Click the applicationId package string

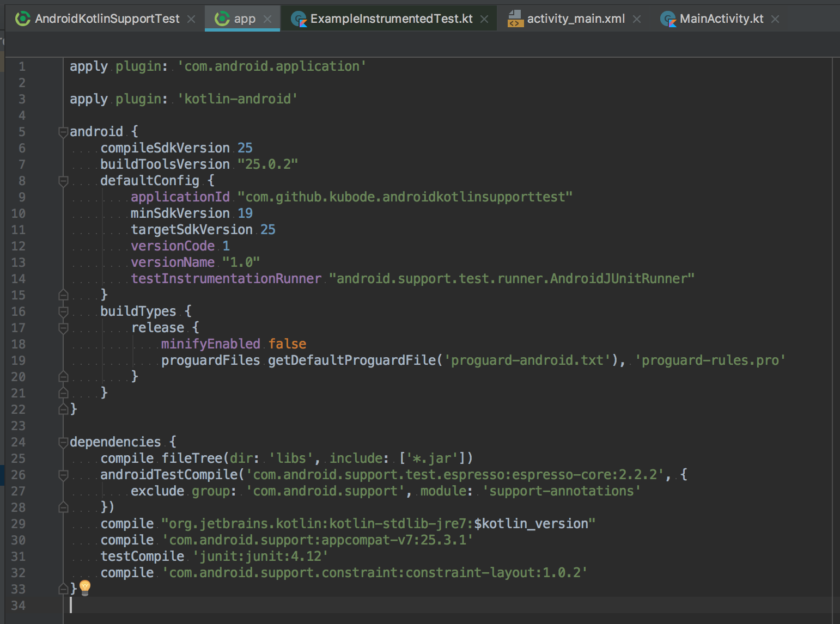pyautogui.click(x=405, y=197)
